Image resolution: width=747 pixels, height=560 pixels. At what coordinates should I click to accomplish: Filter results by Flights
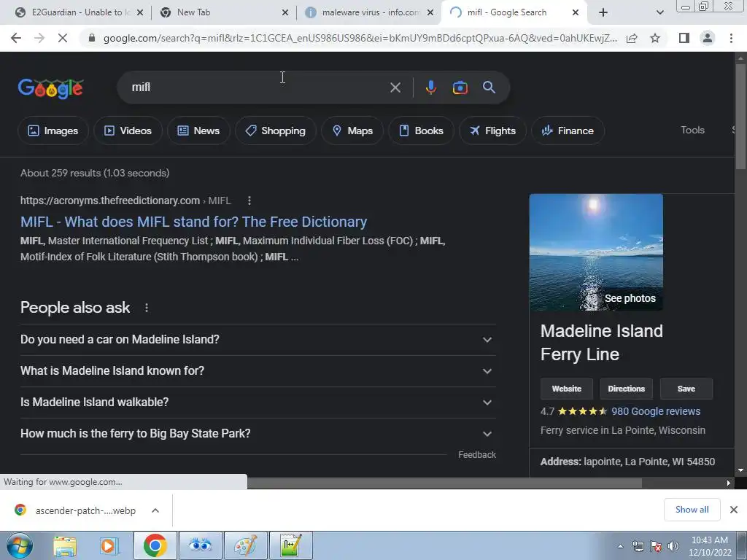492,131
